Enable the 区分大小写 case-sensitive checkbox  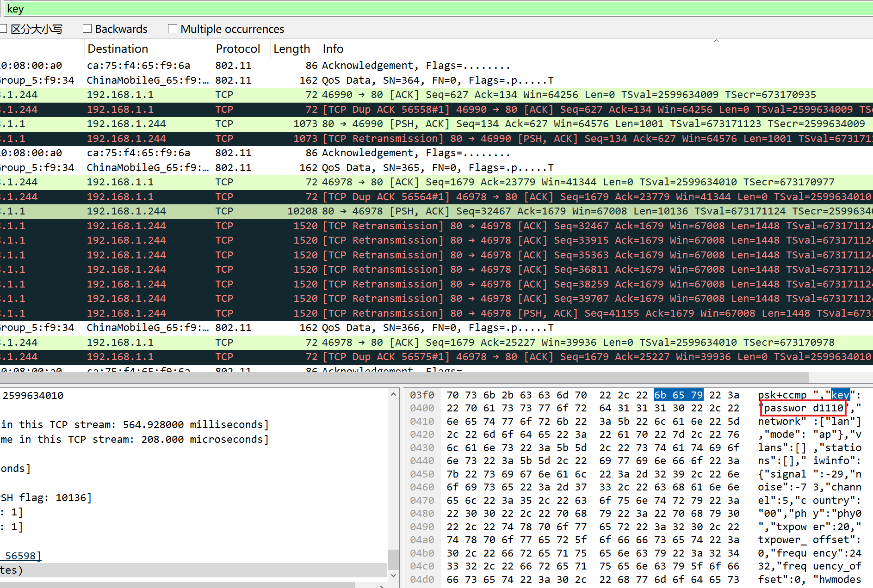point(4,29)
